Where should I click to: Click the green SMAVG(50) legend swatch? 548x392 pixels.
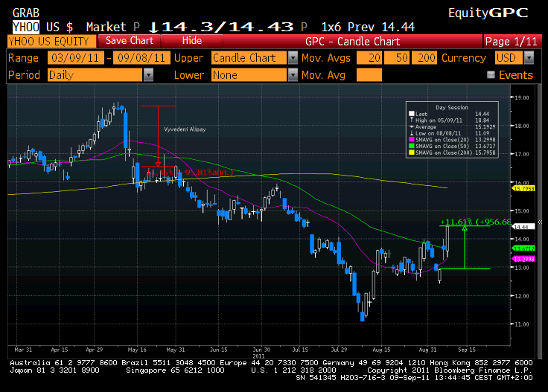click(411, 146)
